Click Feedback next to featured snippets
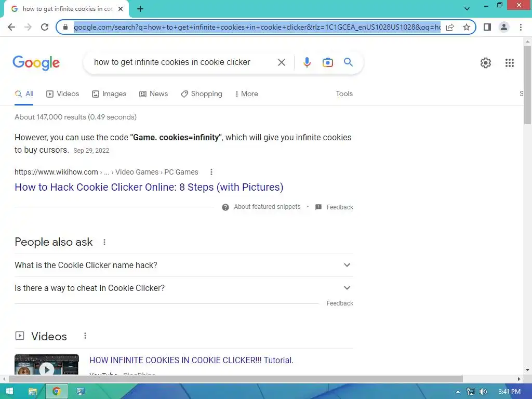 click(340, 207)
